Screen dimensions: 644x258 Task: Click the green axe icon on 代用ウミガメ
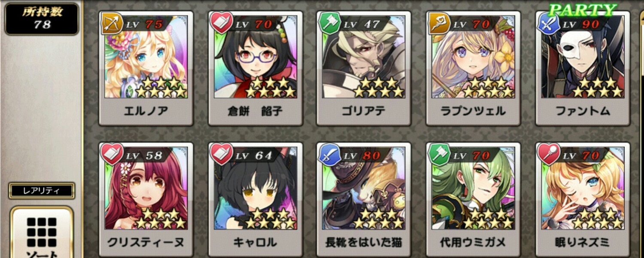pyautogui.click(x=439, y=154)
